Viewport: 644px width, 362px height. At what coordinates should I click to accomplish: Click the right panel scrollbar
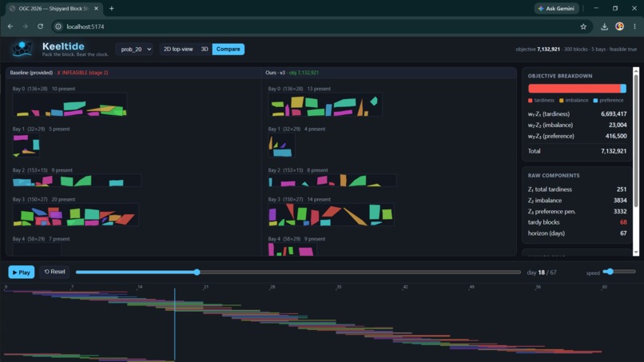(x=636, y=140)
